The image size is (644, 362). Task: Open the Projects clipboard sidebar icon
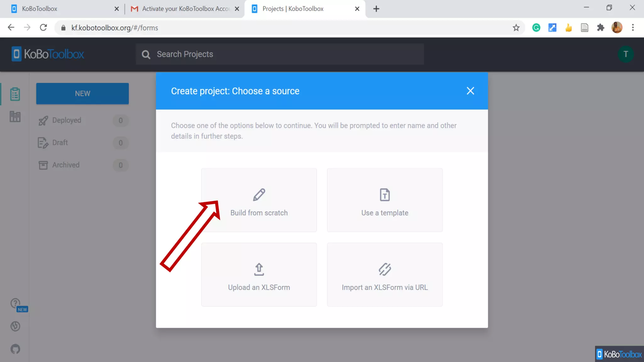point(15,94)
